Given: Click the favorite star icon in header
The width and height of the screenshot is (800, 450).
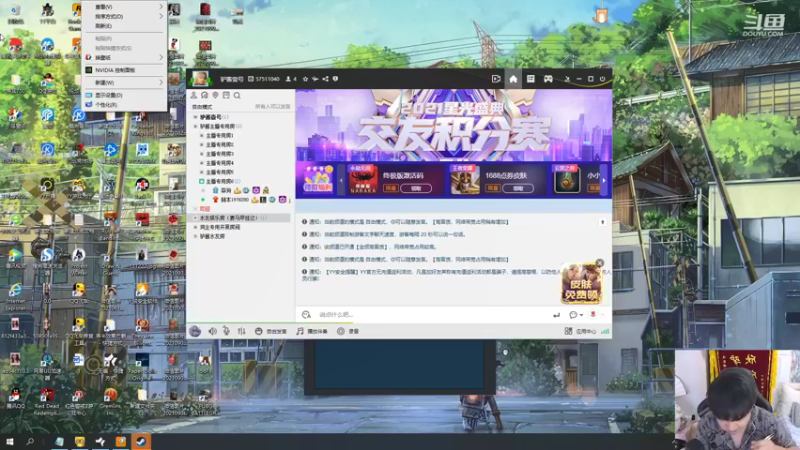Looking at the screenshot, I should (305, 79).
